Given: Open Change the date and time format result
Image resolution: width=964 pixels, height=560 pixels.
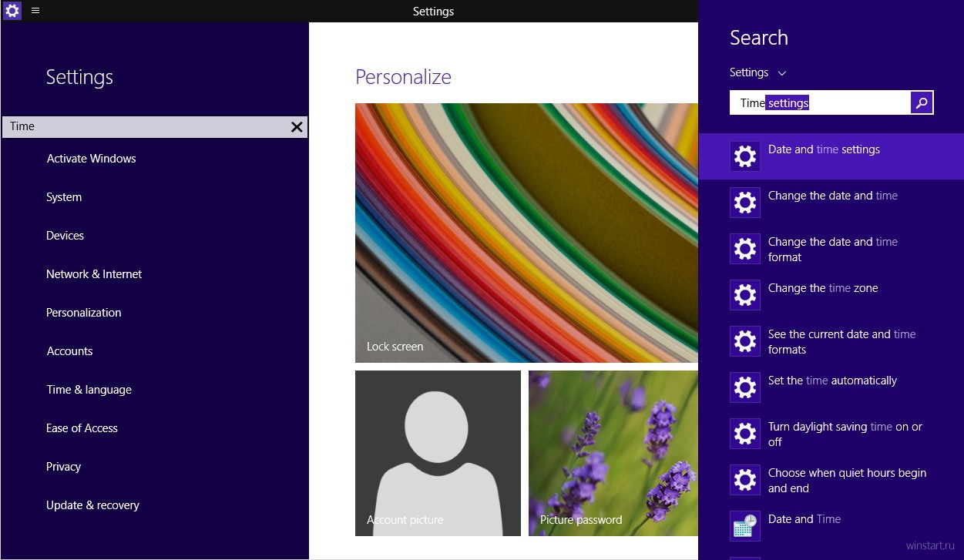Looking at the screenshot, I should tap(831, 249).
